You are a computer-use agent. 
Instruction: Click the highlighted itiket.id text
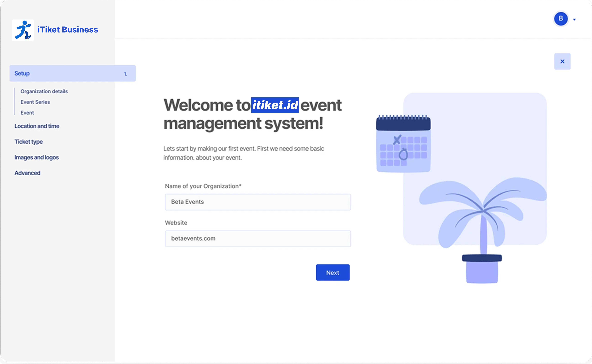tap(275, 105)
